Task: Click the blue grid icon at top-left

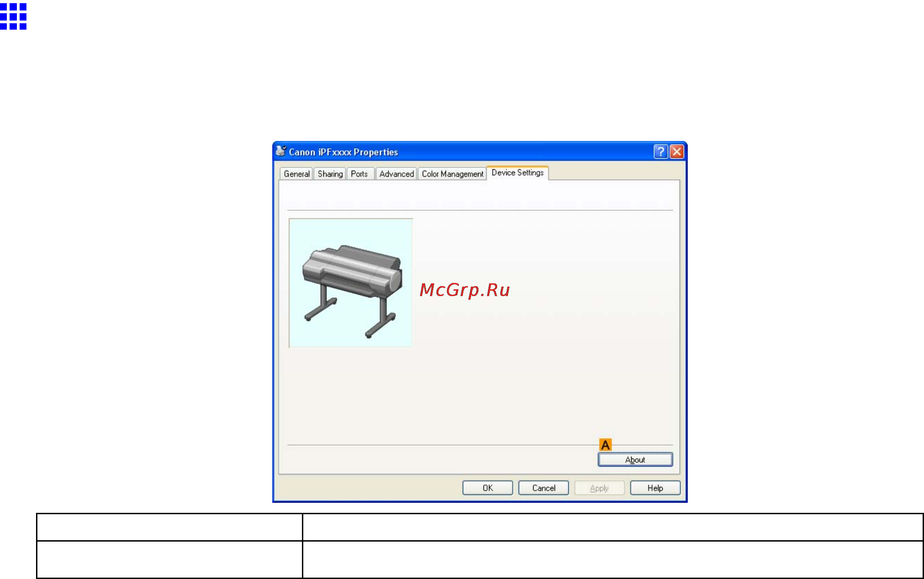Action: point(13,16)
